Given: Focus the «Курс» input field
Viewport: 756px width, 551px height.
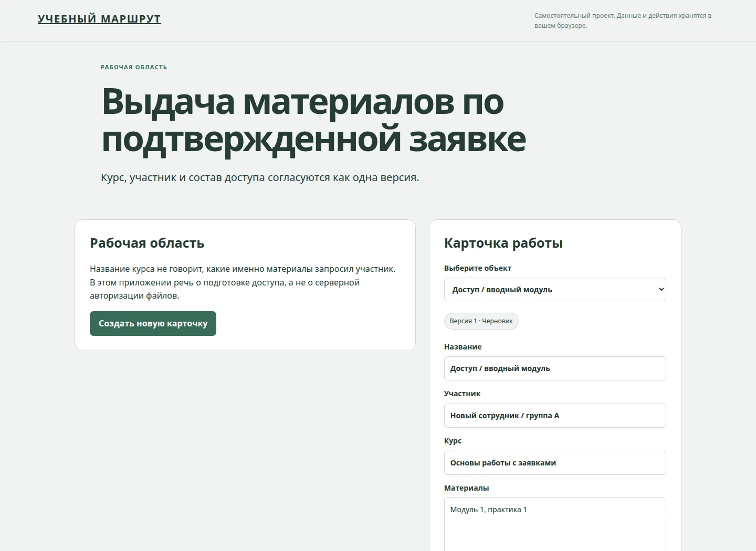Looking at the screenshot, I should tap(555, 463).
